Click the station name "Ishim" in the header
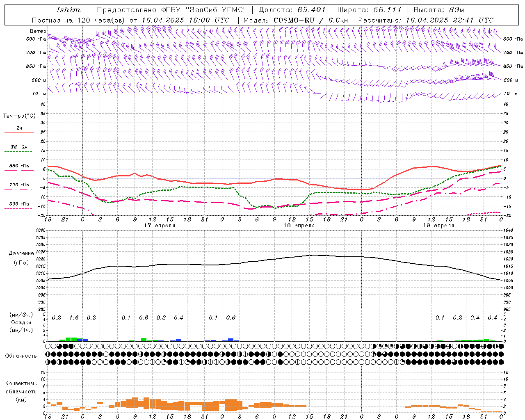525x420 pixels. click(x=68, y=10)
